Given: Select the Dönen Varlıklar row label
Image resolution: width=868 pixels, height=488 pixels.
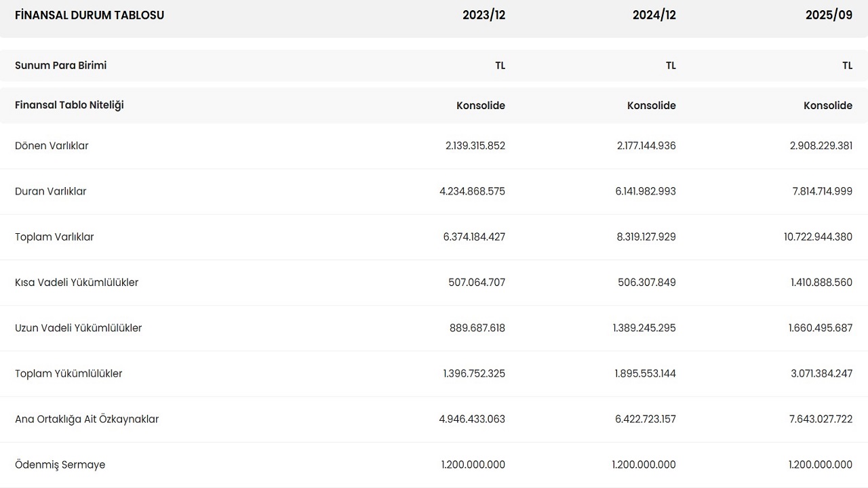Looking at the screenshot, I should click(x=52, y=146).
